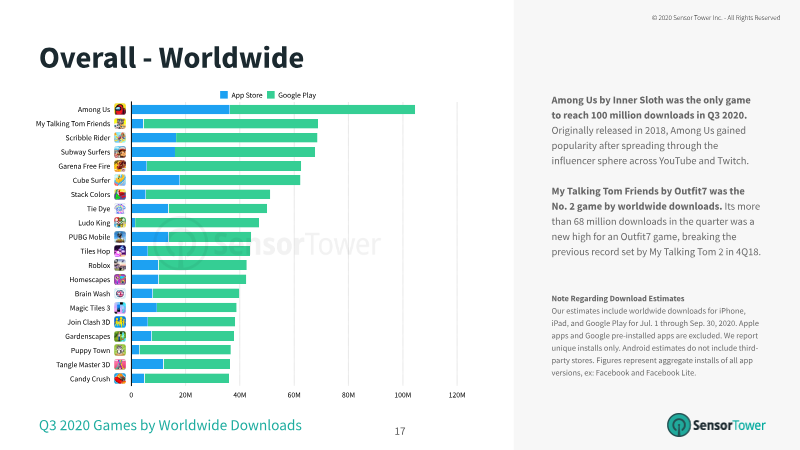Click the 'Join Clash 3D' row label
Image resolution: width=800 pixels, height=450 pixels.
tap(89, 322)
